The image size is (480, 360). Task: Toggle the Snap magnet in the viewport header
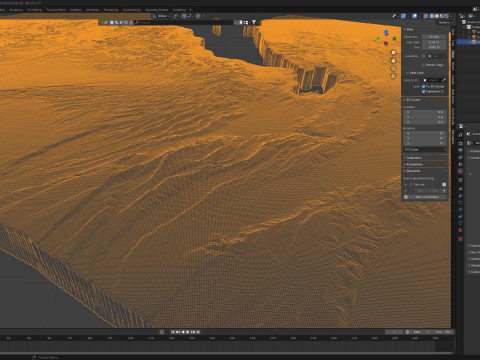[x=183, y=16]
